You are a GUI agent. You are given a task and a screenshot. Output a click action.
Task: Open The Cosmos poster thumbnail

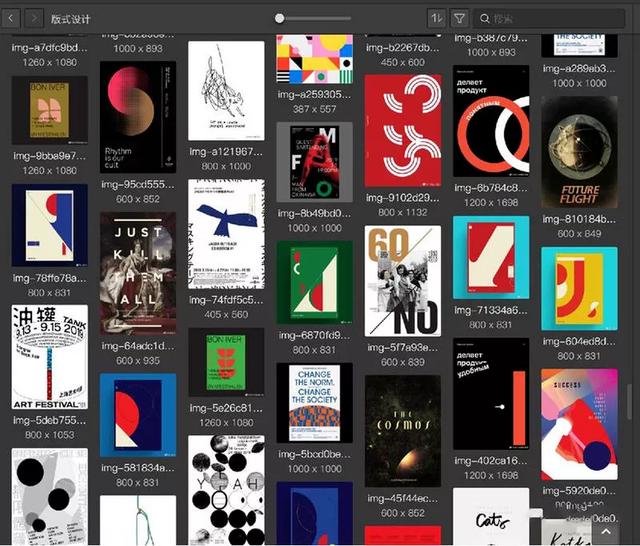pyautogui.click(x=403, y=431)
